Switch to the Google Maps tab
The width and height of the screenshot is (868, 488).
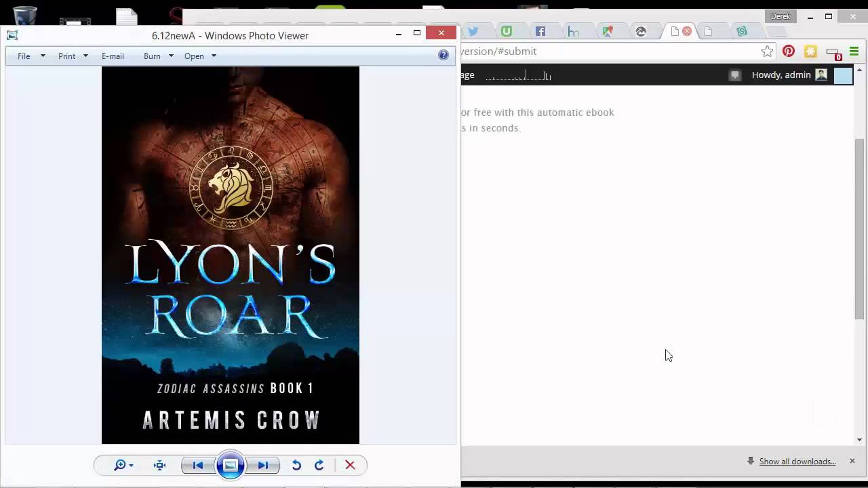coord(608,31)
